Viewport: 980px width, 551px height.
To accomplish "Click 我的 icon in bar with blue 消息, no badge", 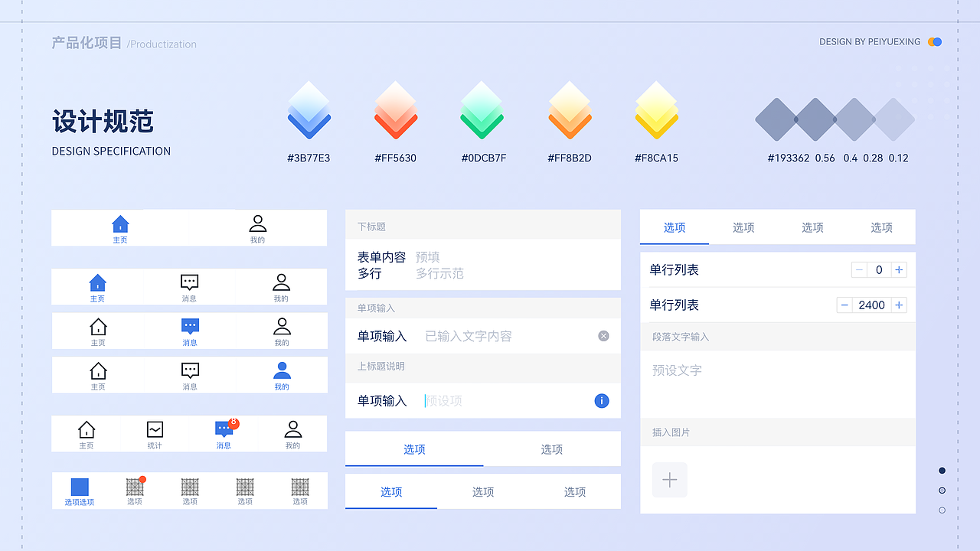I will pyautogui.click(x=282, y=327).
